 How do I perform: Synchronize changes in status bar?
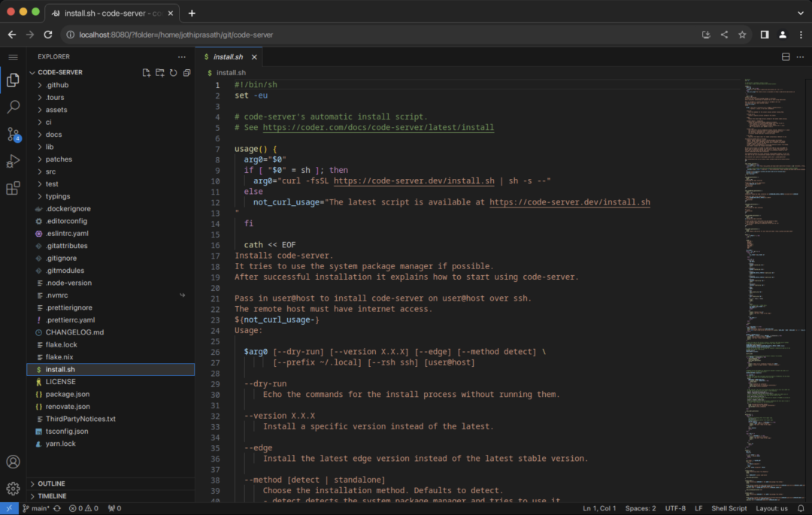coord(57,508)
